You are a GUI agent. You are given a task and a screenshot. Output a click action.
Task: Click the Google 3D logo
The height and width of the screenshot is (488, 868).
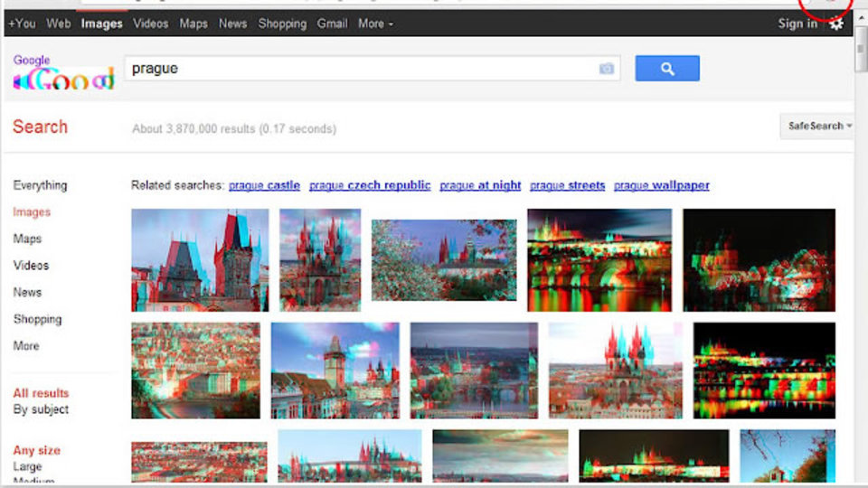click(63, 72)
